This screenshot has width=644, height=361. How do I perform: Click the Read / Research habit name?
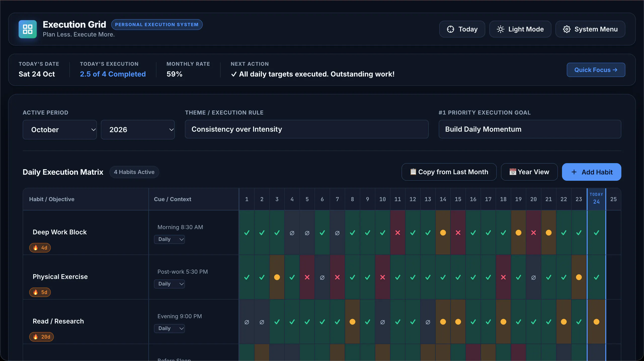pos(58,321)
